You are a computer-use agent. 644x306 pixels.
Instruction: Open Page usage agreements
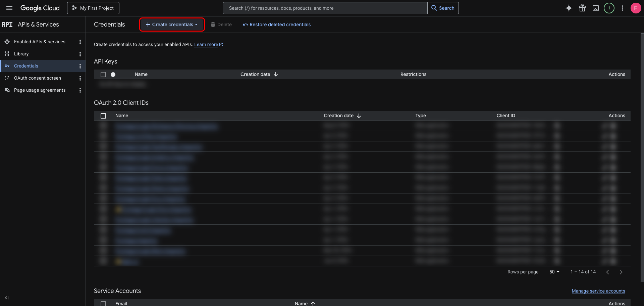pos(40,90)
